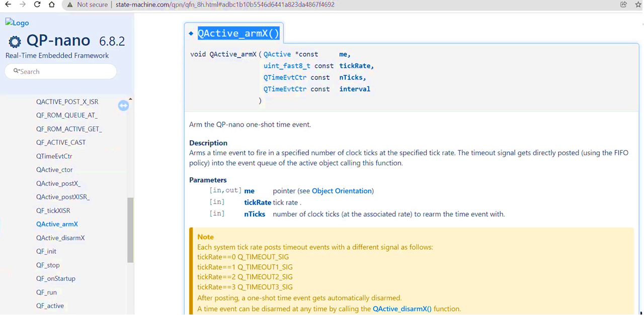Select QActive_armX in the sidebar
644x315 pixels.
pyautogui.click(x=57, y=224)
